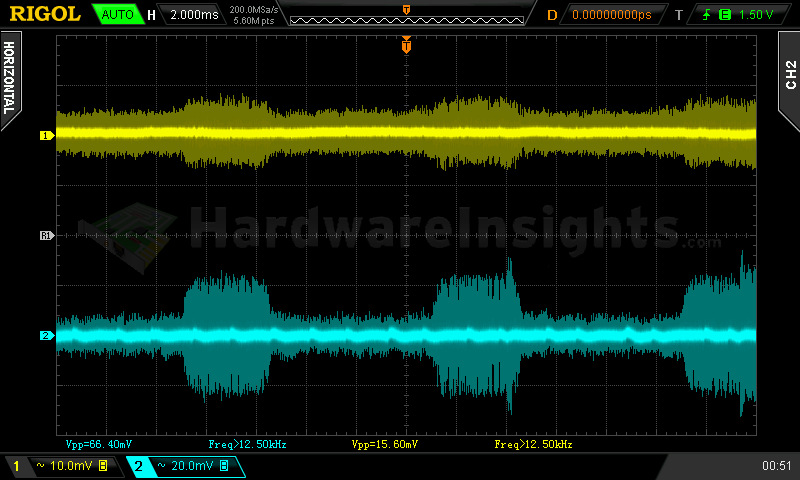
Task: Click the trigger marker in memory overview
Action: 407,10
